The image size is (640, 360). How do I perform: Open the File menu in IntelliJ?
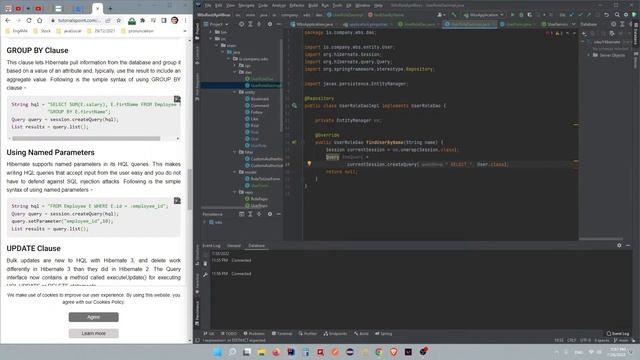(208, 5)
